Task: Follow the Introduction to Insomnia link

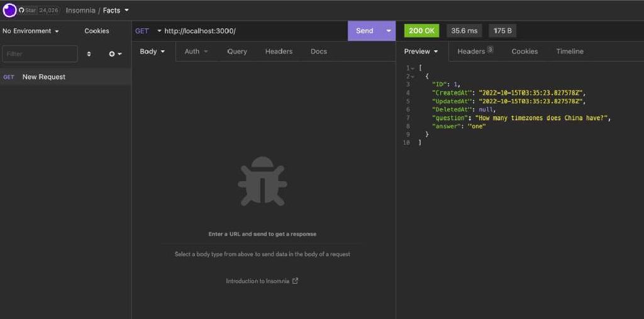Action: [x=258, y=281]
